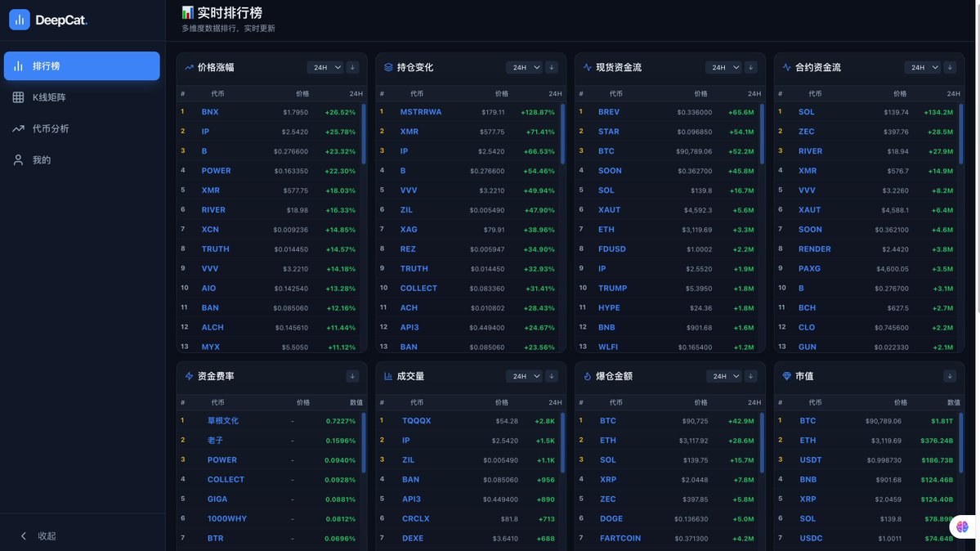Viewport: 980px width, 551px height.
Task: Toggle sort order arrow in 资金费率 panel
Action: [352, 376]
